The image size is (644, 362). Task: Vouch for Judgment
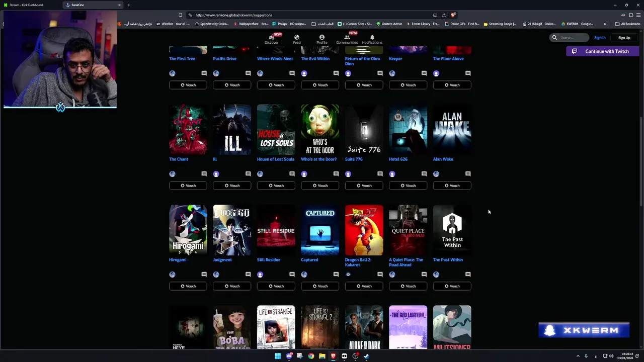232,286
